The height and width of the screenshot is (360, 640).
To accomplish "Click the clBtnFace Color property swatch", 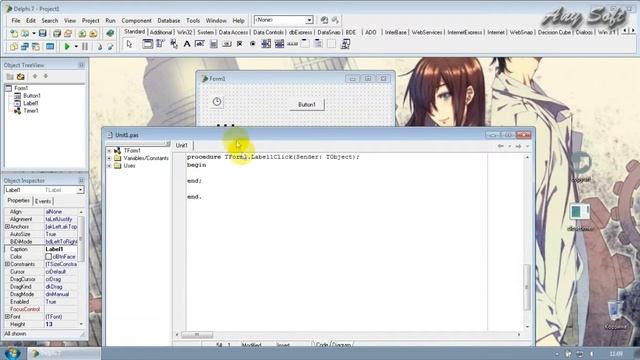I will point(49,257).
